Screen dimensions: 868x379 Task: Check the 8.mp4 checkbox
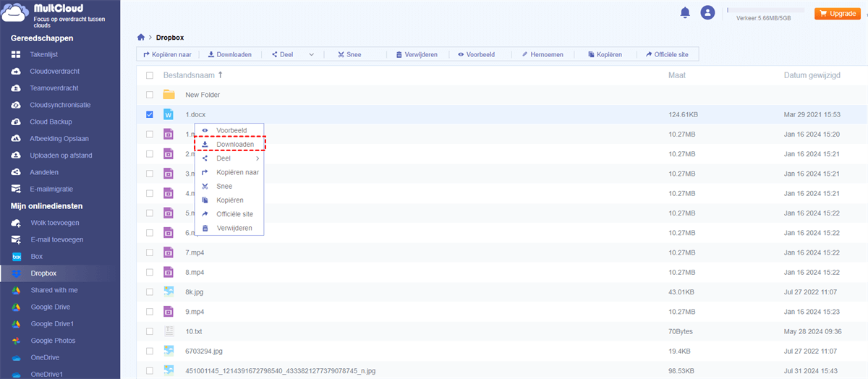(x=150, y=272)
